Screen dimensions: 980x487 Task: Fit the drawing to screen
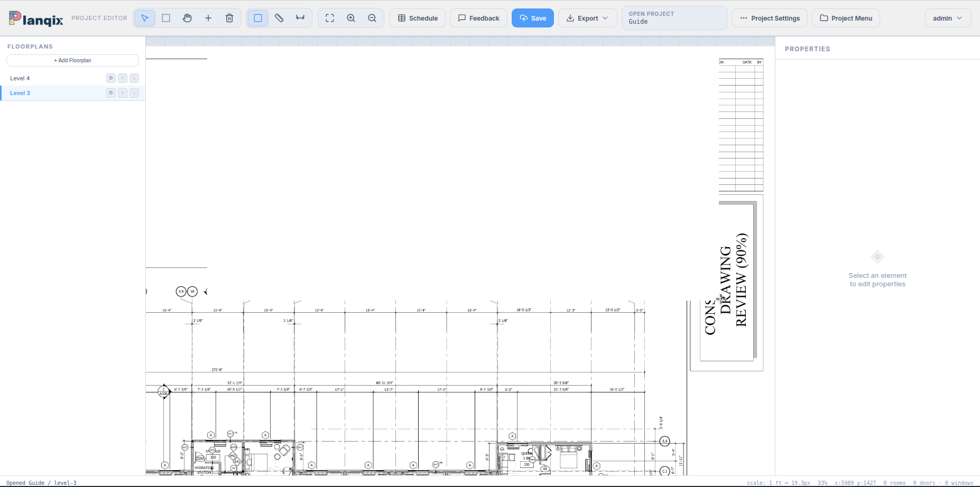point(330,18)
